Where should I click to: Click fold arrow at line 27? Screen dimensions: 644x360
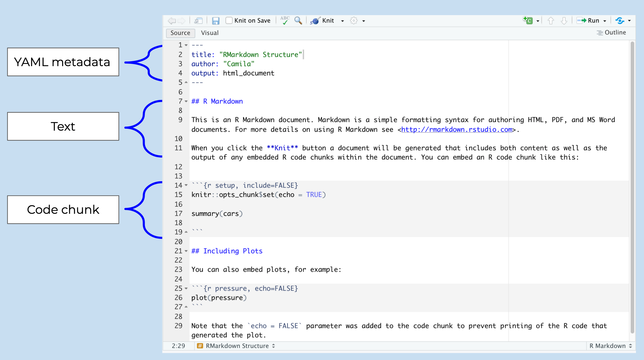coord(186,307)
